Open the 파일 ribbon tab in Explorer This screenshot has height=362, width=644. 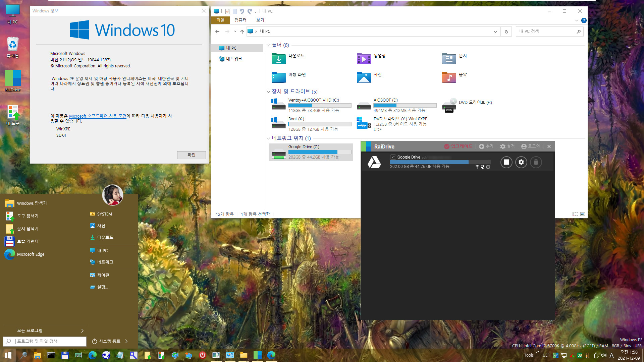click(x=220, y=20)
